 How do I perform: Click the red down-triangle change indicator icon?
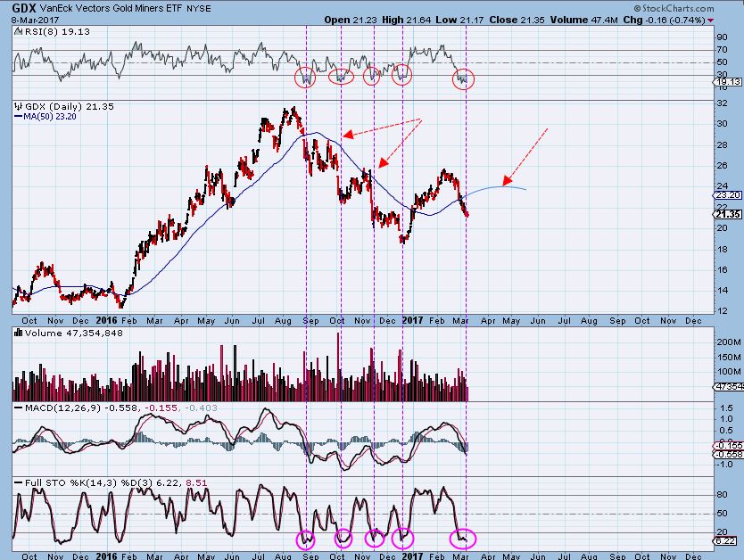pos(710,21)
